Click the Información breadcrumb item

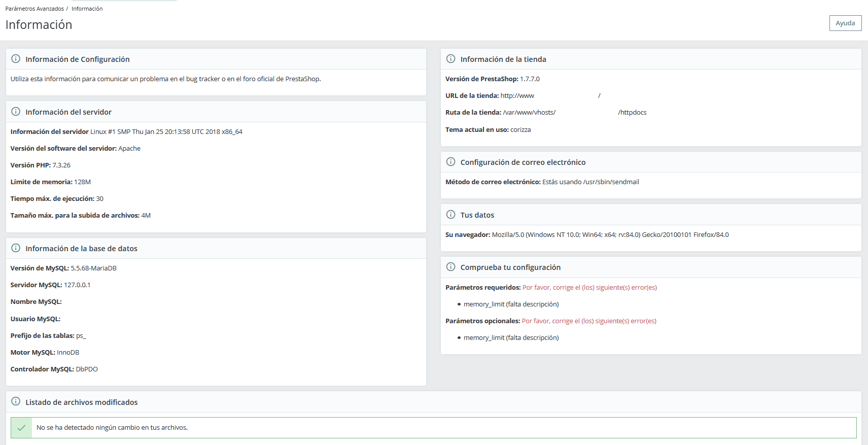[87, 9]
